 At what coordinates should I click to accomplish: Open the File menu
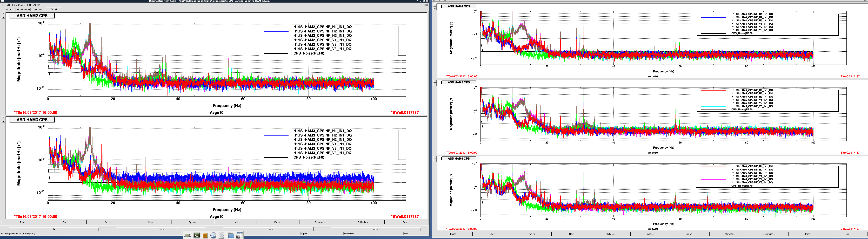[3, 5]
